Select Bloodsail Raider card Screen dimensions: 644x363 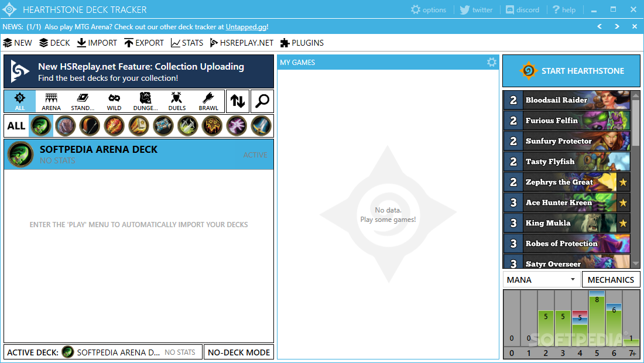[x=567, y=100]
